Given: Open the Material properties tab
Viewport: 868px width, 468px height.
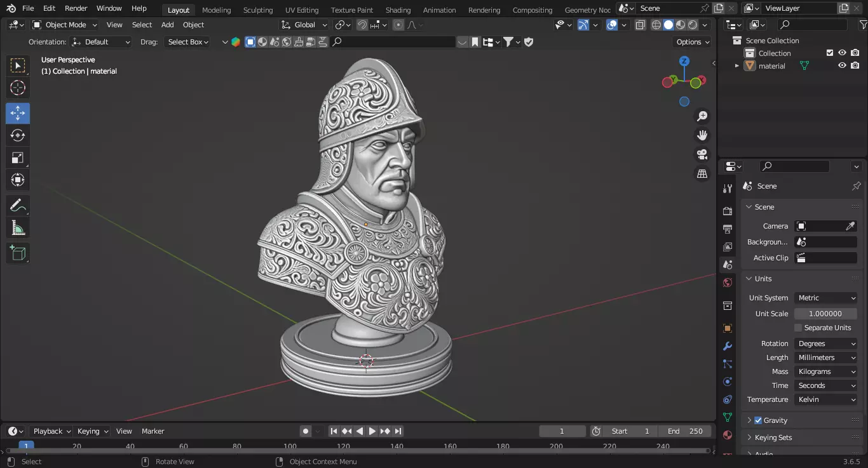Looking at the screenshot, I should coord(728,435).
